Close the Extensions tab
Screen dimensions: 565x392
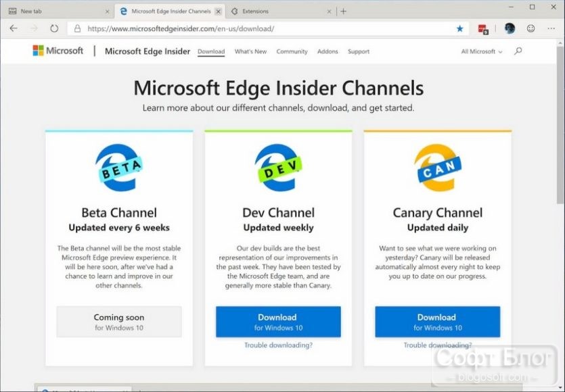[329, 11]
